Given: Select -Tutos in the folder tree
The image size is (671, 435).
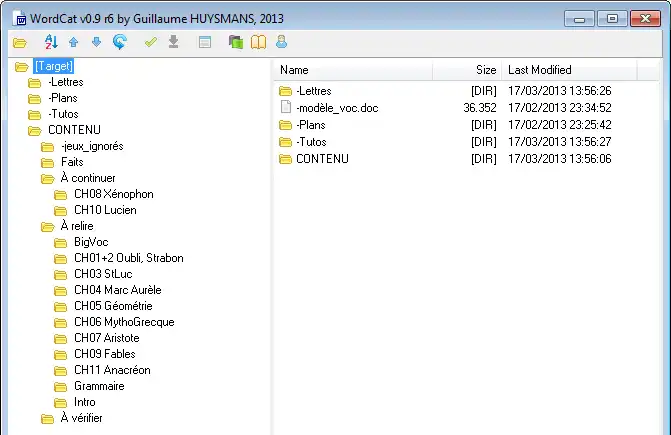Looking at the screenshot, I should pyautogui.click(x=63, y=114).
